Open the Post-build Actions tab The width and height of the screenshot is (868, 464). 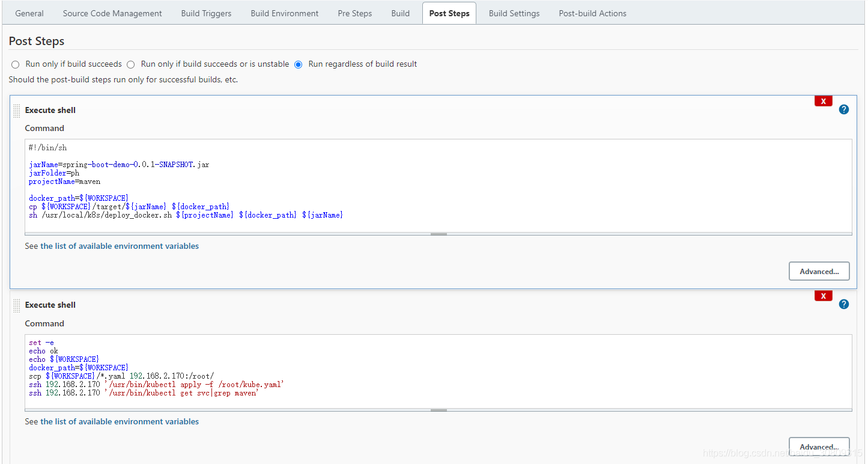point(592,13)
